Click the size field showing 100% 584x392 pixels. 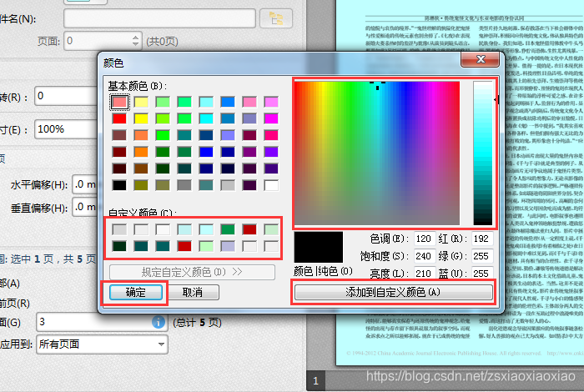[66, 129]
